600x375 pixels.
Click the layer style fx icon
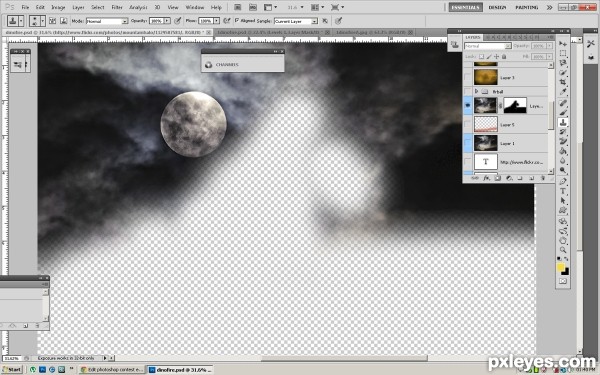pos(486,178)
